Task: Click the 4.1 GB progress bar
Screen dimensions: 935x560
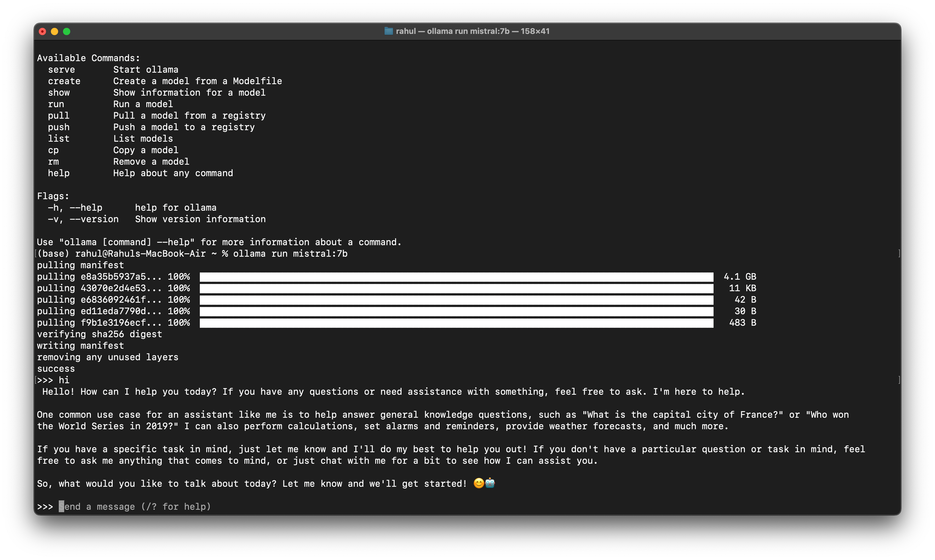Action: click(x=456, y=277)
